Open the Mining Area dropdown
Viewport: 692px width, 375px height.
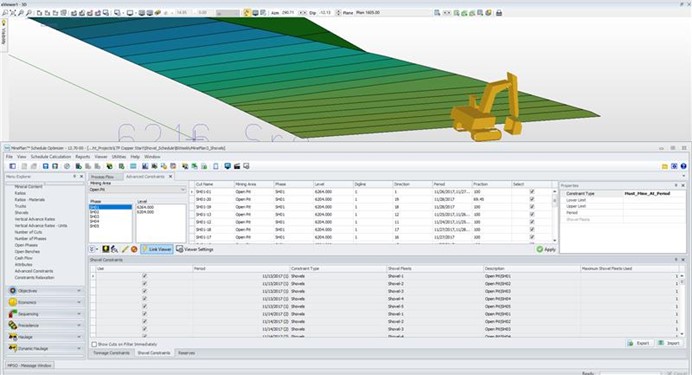click(183, 190)
